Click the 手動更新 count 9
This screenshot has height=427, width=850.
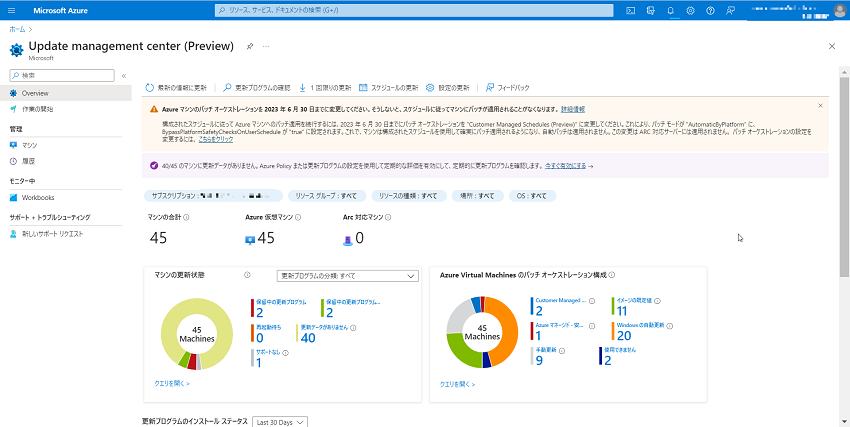539,360
